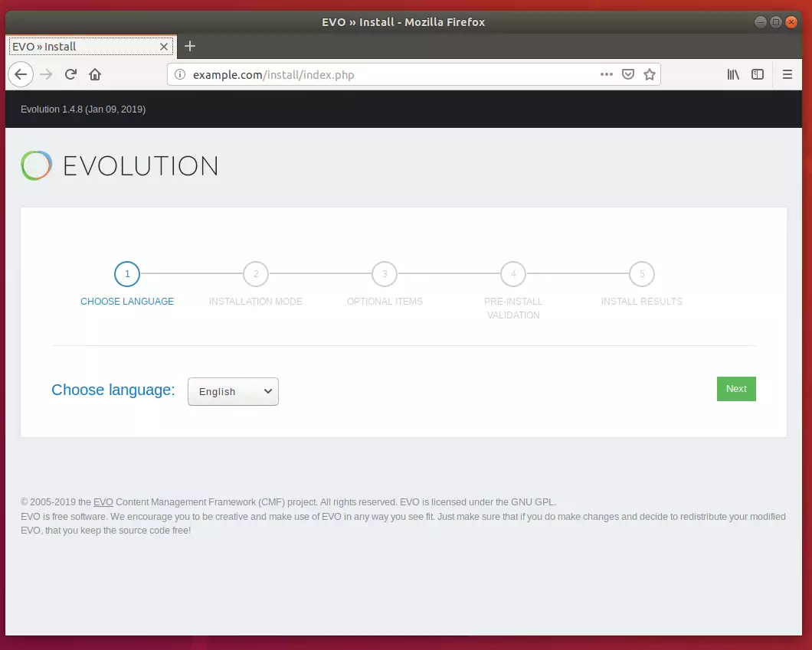Click the 'PRE-INSTALL VALIDATION' step label
This screenshot has height=650, width=812.
point(513,308)
